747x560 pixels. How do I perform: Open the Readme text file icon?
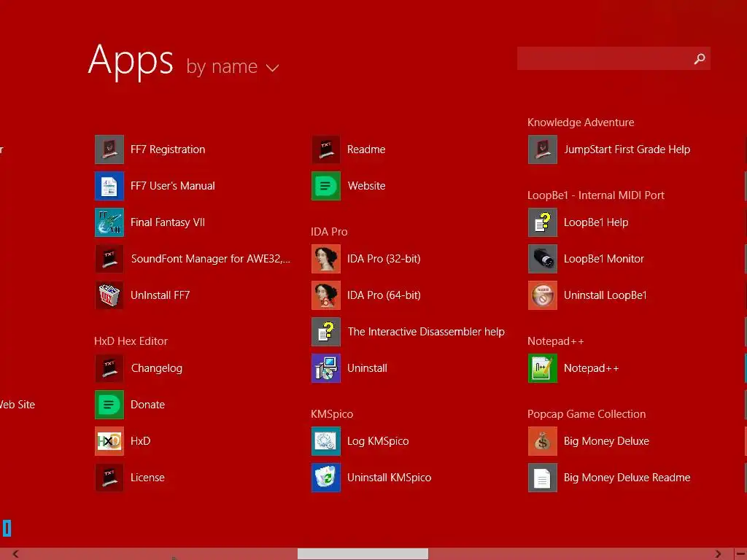click(x=326, y=149)
